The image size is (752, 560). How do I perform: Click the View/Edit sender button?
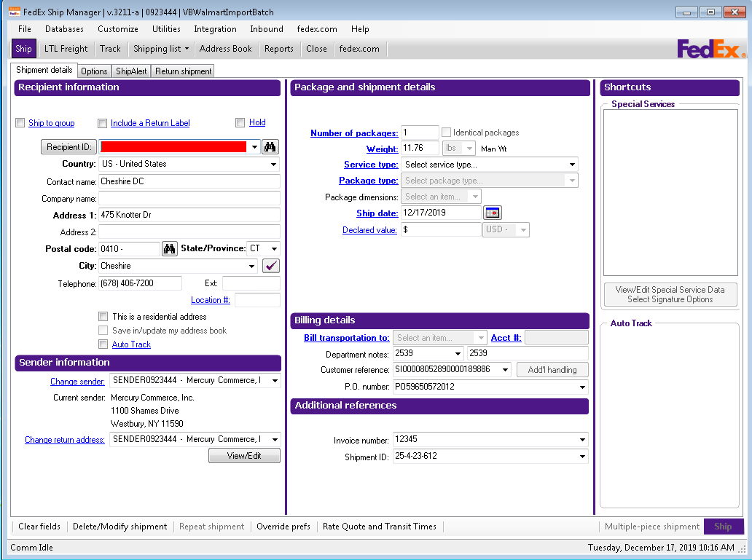point(244,455)
